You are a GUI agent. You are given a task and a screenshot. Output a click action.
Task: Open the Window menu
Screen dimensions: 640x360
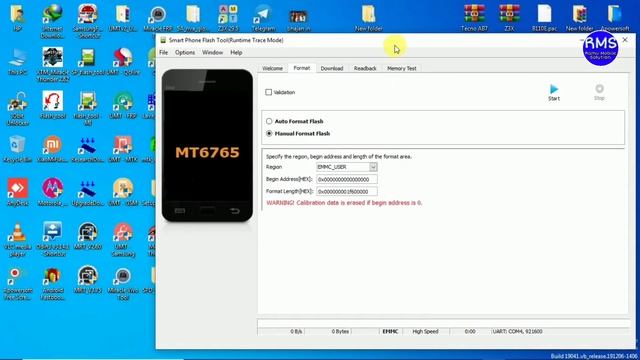[x=212, y=52]
